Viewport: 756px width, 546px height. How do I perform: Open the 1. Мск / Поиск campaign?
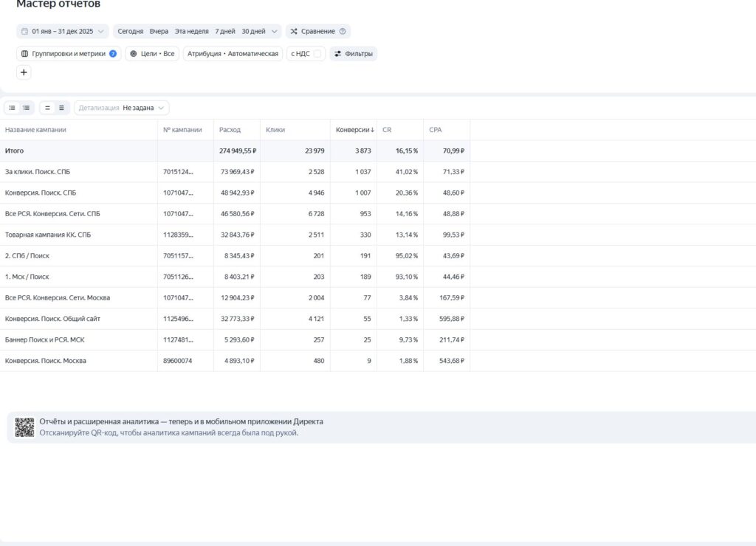(27, 277)
